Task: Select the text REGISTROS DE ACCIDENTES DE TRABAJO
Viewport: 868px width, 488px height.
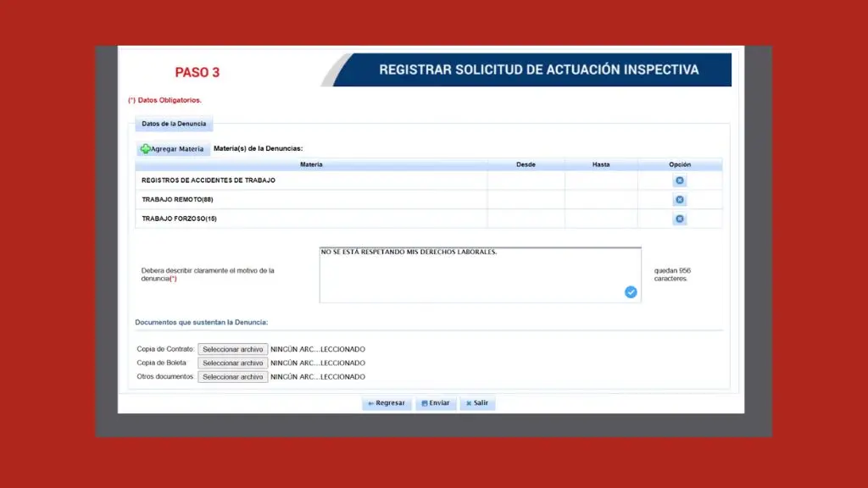Action: click(x=209, y=180)
